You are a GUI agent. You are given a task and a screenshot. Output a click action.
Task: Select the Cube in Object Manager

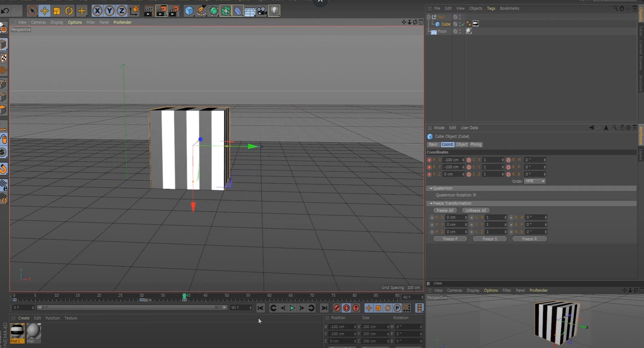coord(446,24)
